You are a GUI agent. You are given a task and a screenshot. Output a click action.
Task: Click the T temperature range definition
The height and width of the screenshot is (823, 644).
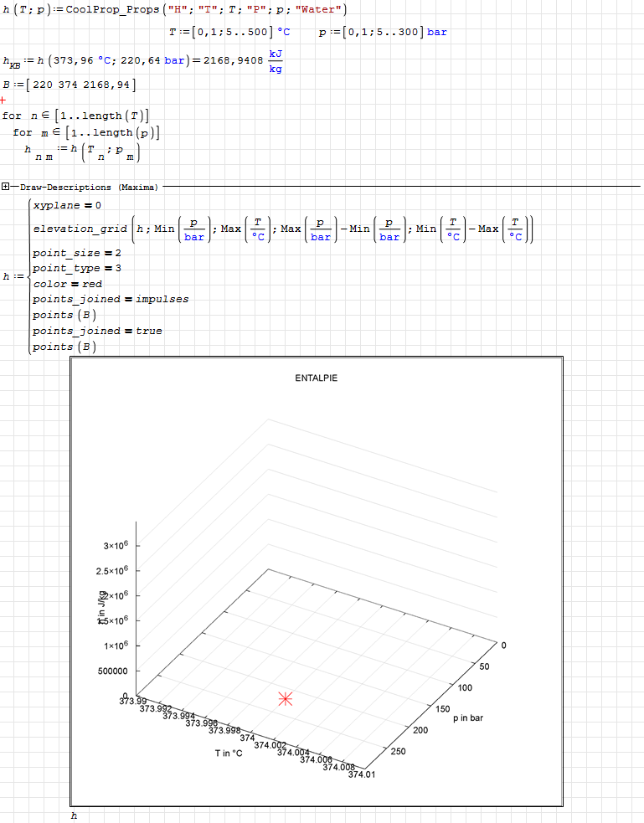click(x=229, y=32)
